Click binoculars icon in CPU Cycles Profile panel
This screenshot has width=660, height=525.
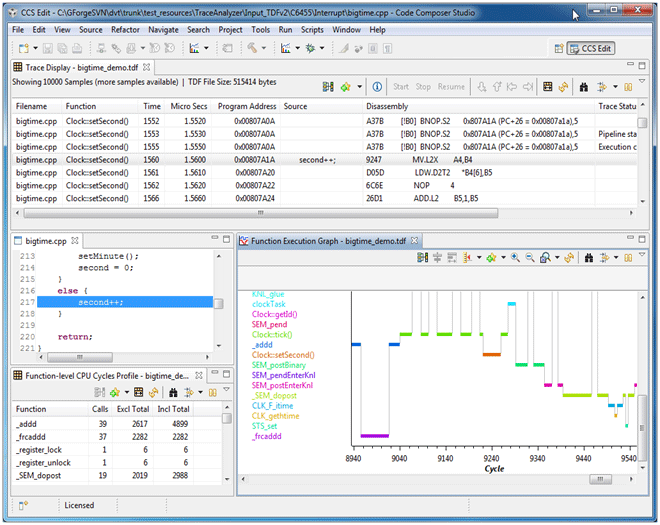click(x=172, y=392)
